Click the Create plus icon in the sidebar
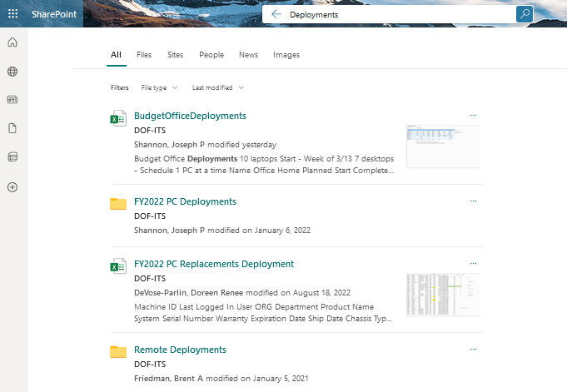Viewport: 567px width, 392px height. click(12, 187)
